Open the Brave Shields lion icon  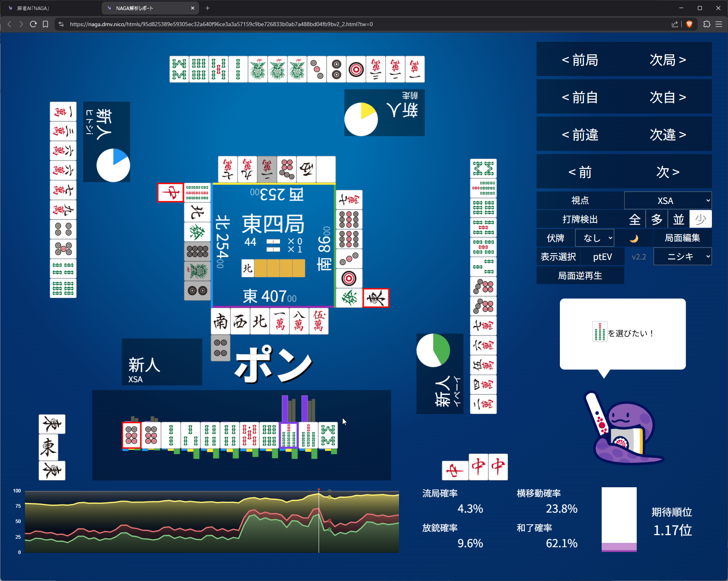pyautogui.click(x=689, y=24)
